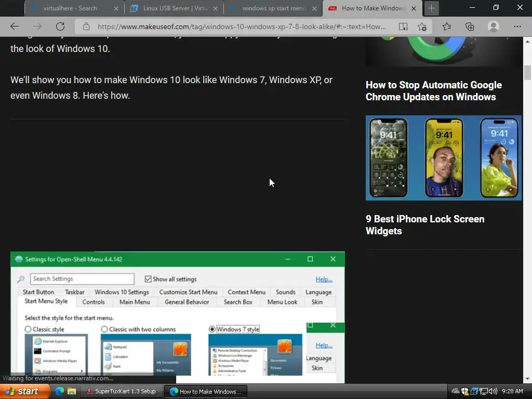
Task: Click the Chrome logo article thumbnail
Action: pos(444,51)
